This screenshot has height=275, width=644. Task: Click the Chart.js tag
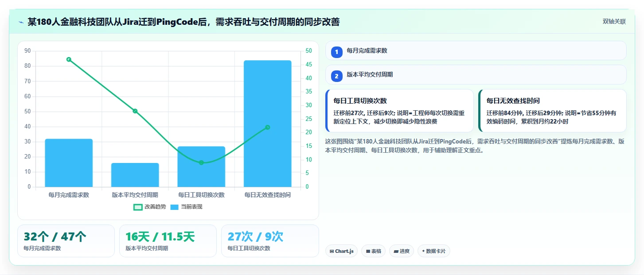click(x=341, y=251)
